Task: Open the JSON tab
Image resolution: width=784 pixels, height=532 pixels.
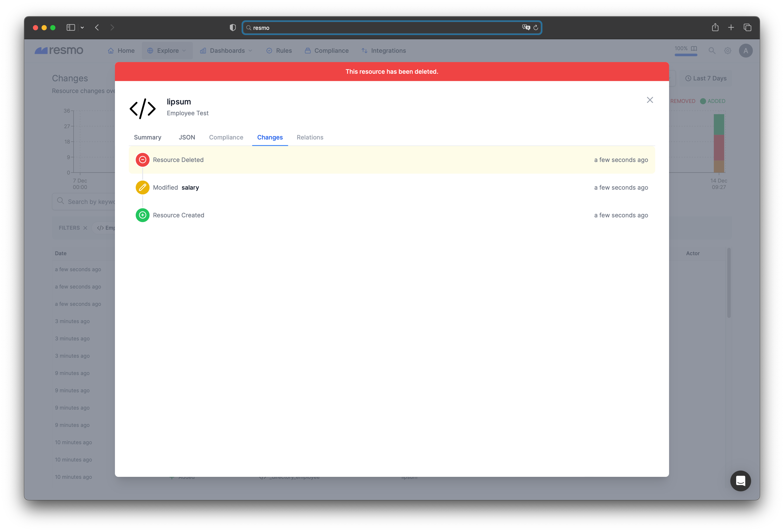Action: click(x=187, y=137)
